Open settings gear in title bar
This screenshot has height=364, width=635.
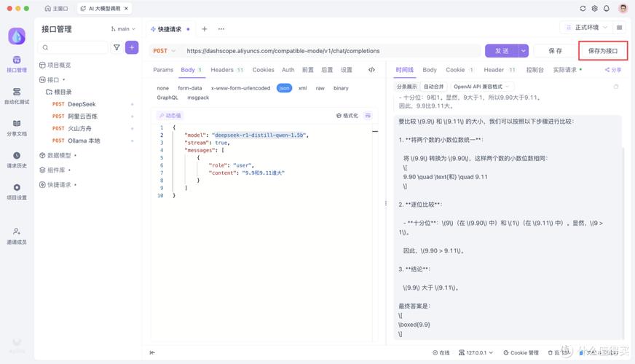594,8
